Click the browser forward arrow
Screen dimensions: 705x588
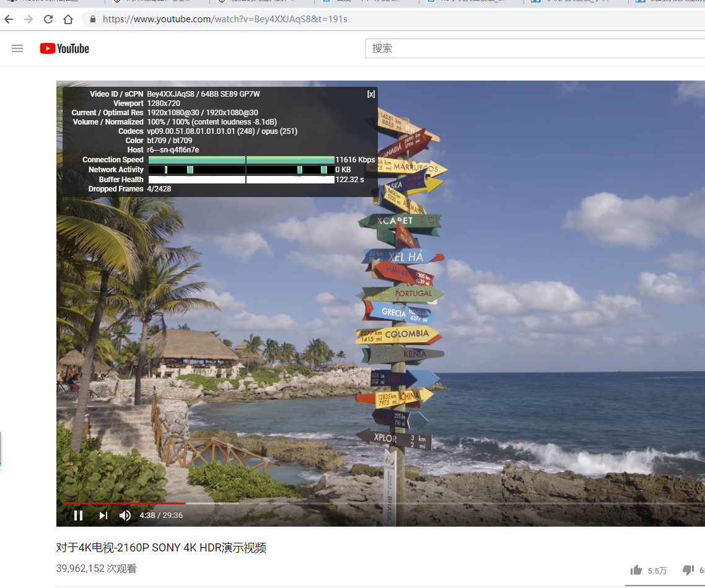point(28,19)
